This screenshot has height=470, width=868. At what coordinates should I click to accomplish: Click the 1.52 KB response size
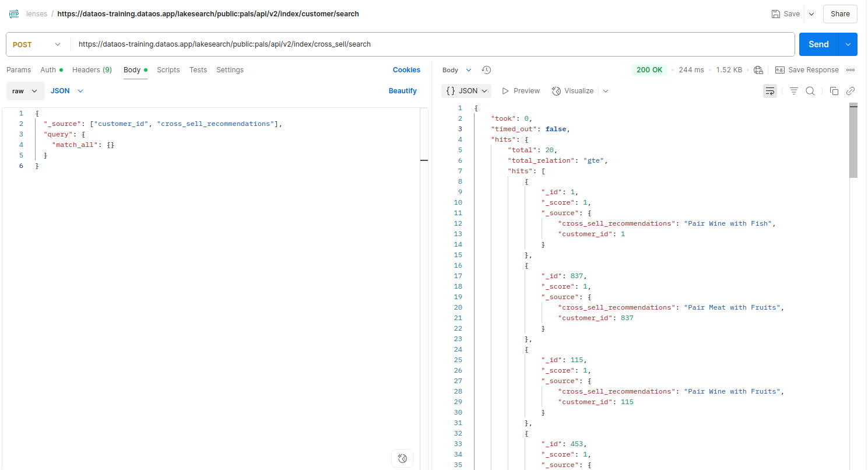729,70
